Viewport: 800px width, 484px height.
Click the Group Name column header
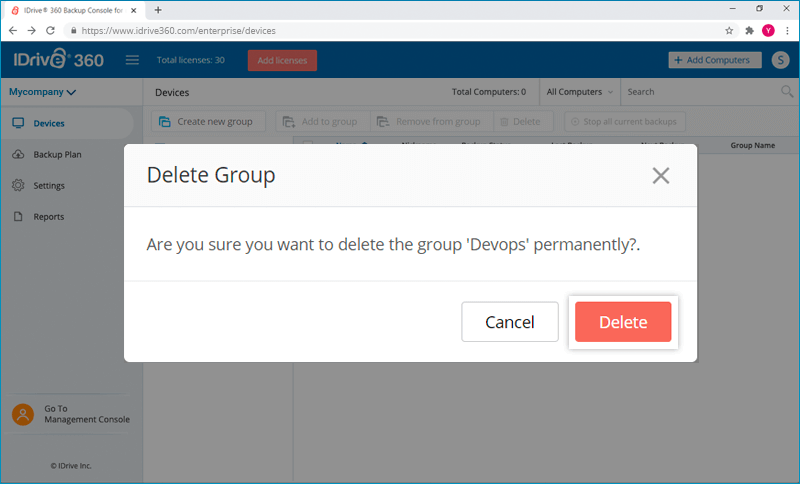tap(753, 145)
